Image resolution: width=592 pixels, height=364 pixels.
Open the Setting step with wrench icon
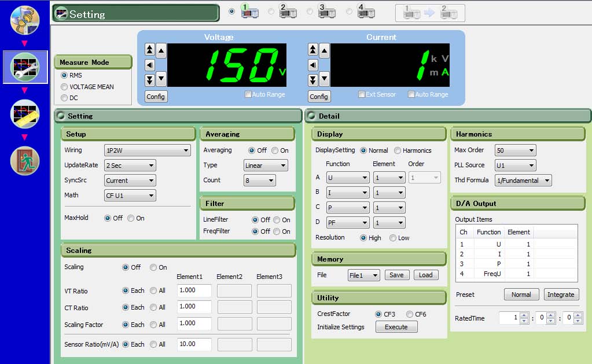click(x=25, y=67)
